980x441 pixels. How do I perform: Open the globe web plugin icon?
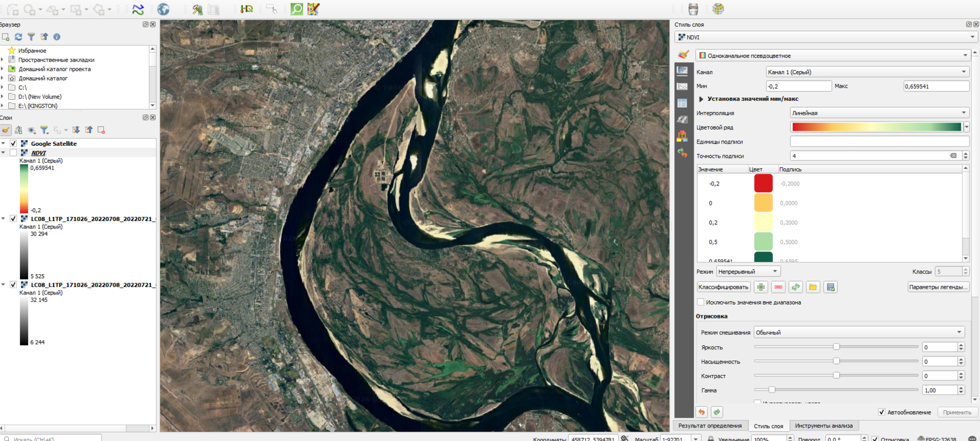click(x=163, y=9)
